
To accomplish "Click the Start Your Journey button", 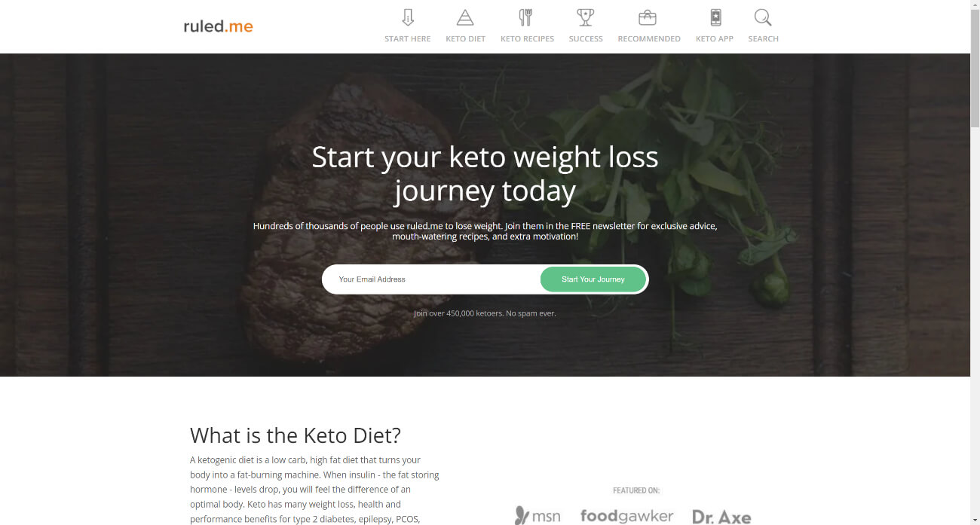I will click(x=593, y=279).
